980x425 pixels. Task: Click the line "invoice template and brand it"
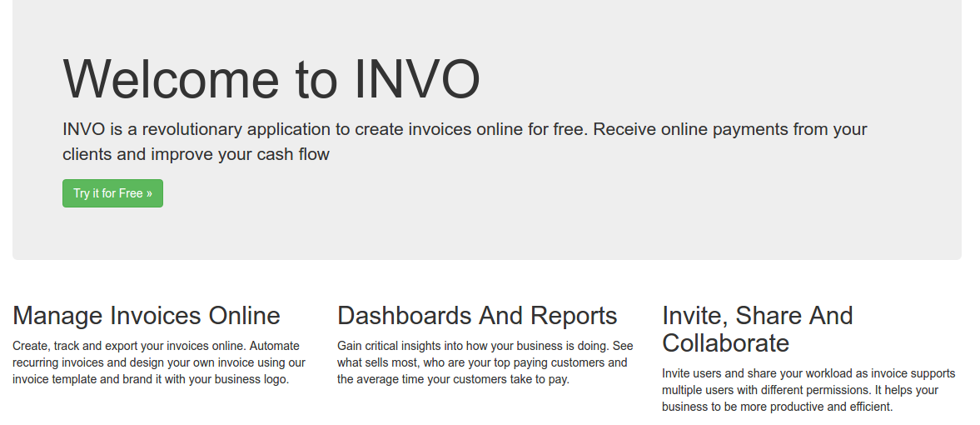tap(151, 379)
